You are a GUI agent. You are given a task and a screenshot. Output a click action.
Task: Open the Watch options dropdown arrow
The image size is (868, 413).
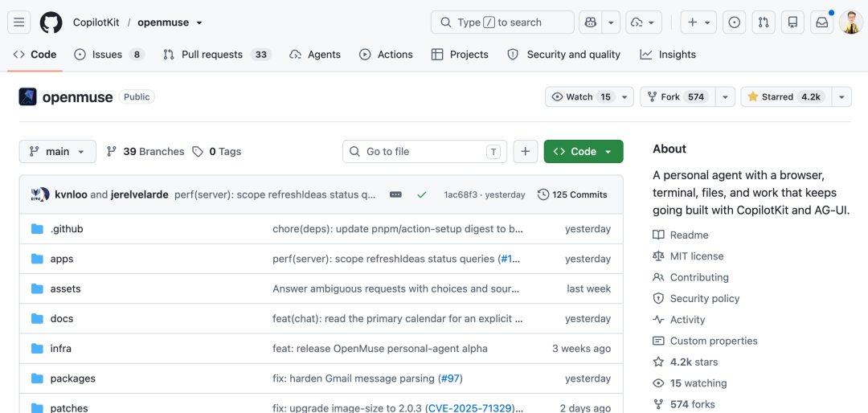point(625,97)
